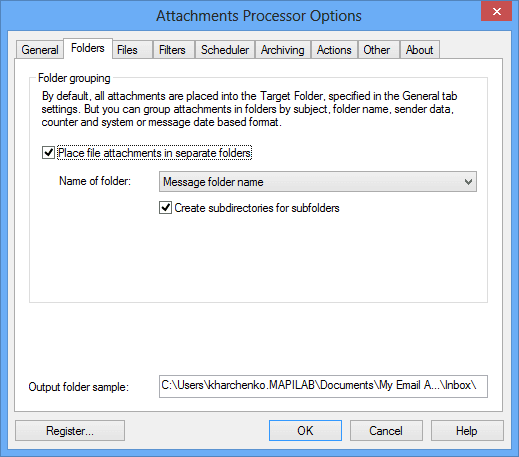
Task: Cancel the options dialog
Action: [386, 431]
